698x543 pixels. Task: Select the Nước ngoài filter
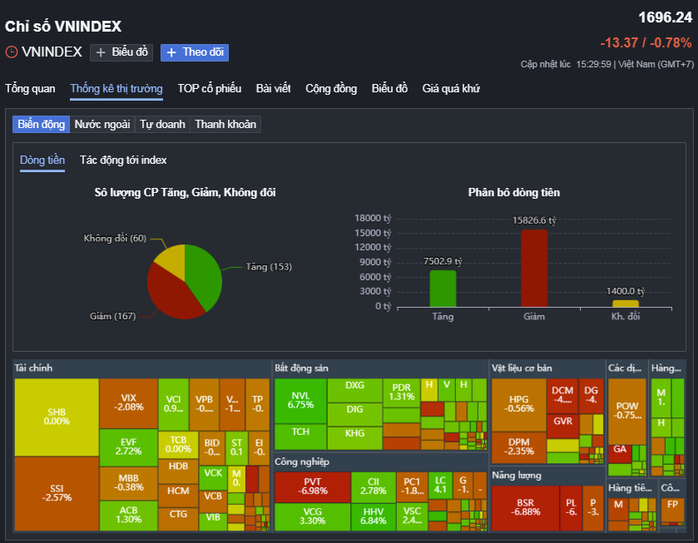[101, 125]
